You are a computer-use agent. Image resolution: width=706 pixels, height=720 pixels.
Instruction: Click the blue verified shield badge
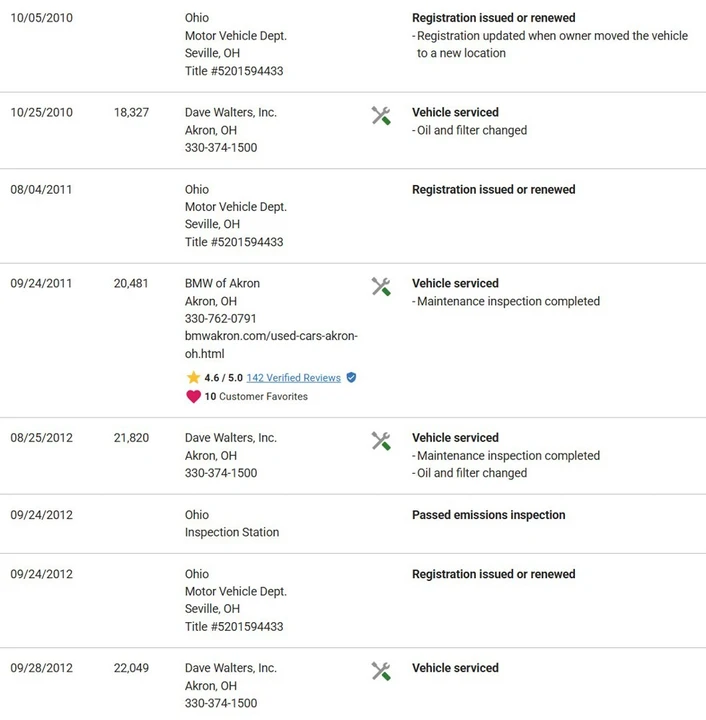pyautogui.click(x=351, y=377)
